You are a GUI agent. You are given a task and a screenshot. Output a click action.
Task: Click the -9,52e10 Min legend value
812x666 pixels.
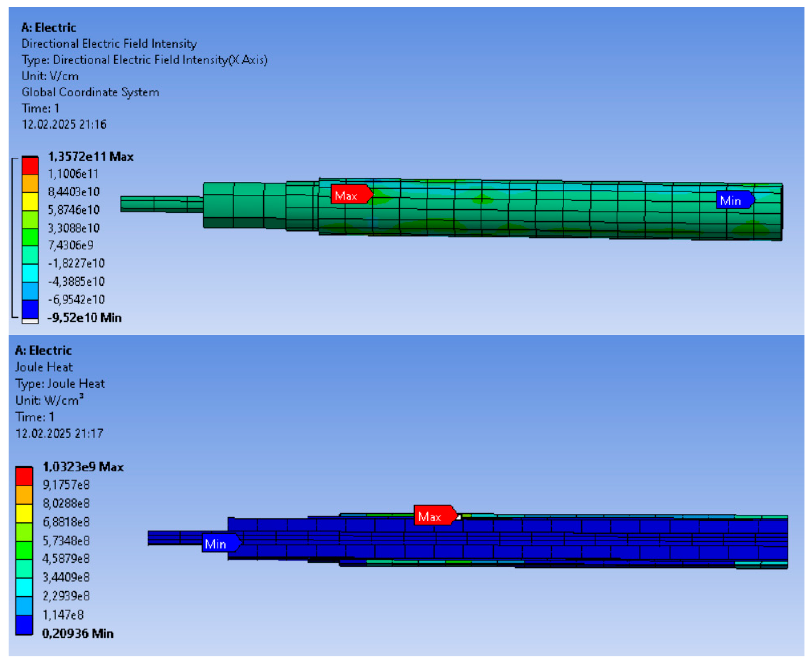click(x=84, y=318)
